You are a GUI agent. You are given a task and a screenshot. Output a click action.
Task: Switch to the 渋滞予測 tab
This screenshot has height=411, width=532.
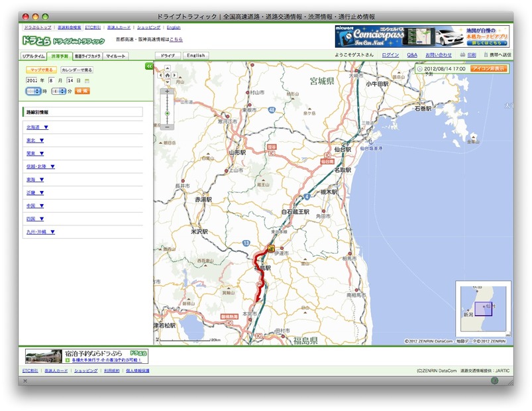tap(60, 56)
